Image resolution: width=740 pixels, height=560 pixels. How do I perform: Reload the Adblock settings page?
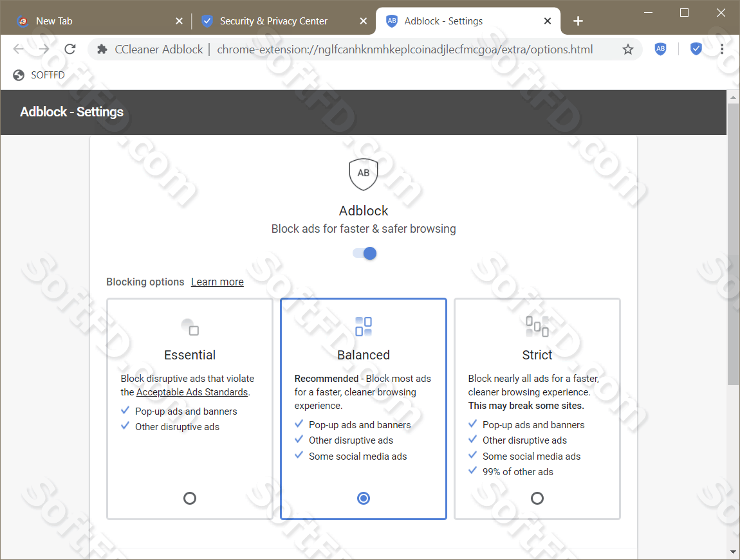pyautogui.click(x=70, y=49)
